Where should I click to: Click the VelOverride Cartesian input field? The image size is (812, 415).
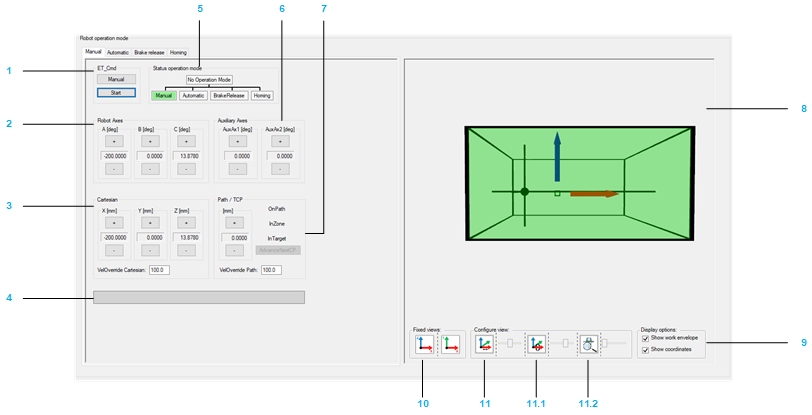[x=160, y=270]
